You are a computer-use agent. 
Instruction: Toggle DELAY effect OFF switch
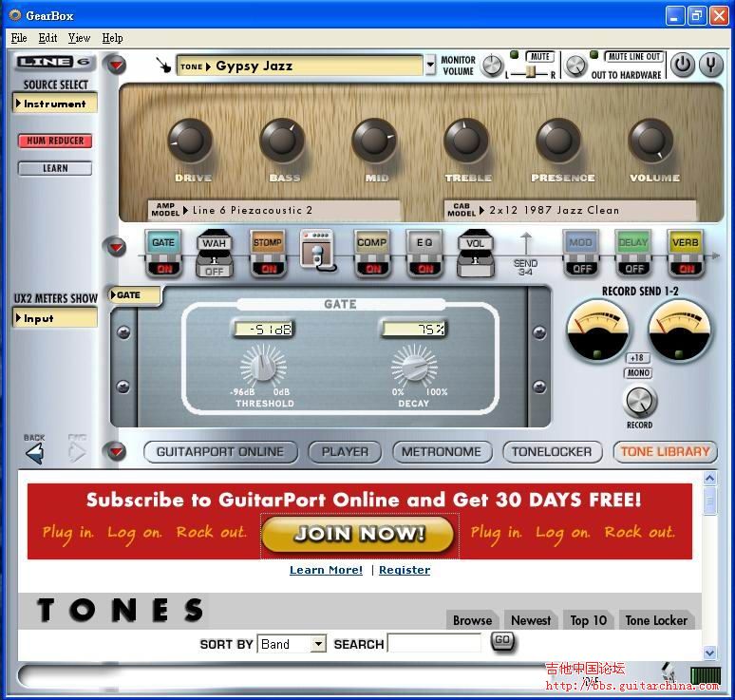tap(633, 269)
